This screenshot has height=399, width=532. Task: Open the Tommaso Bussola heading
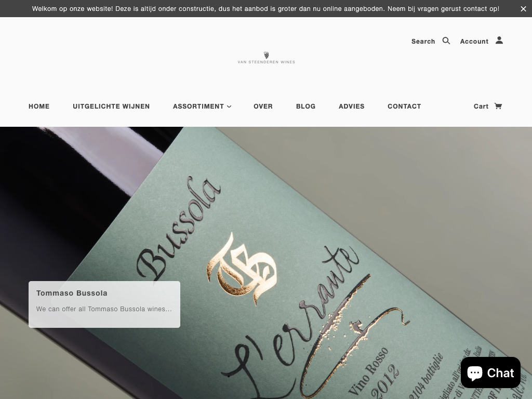point(72,293)
